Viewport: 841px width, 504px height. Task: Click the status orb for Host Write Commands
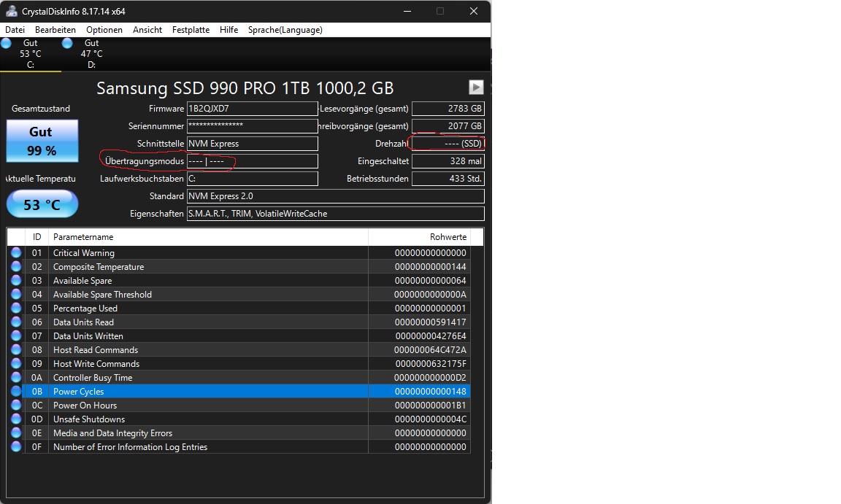click(16, 364)
